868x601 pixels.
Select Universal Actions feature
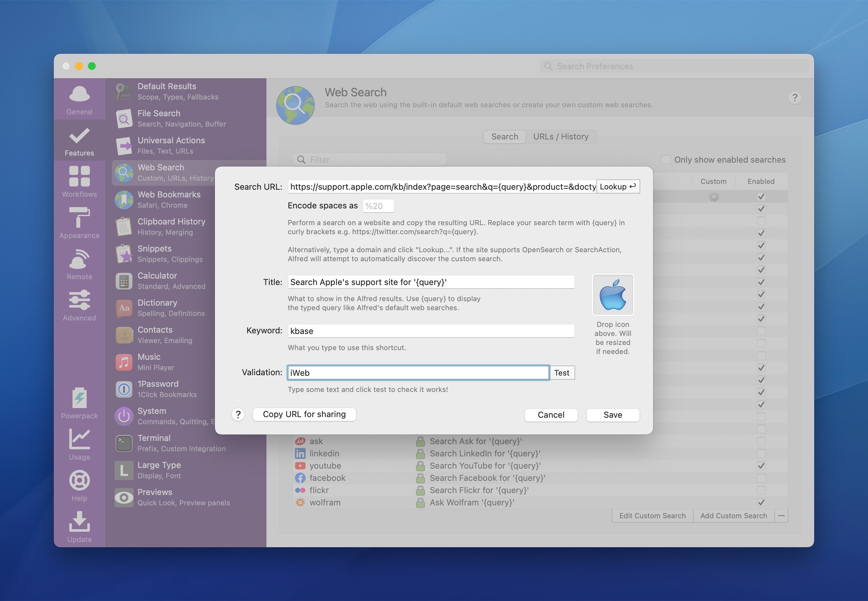pyautogui.click(x=188, y=146)
